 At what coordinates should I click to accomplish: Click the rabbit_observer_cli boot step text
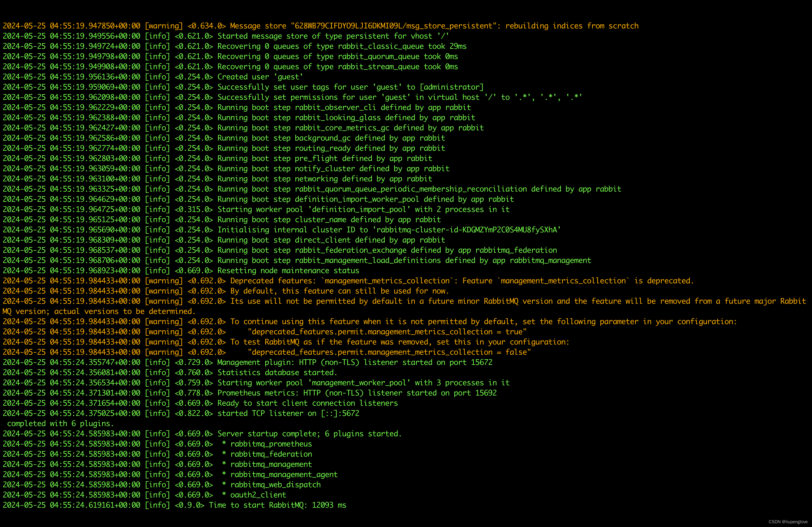pyautogui.click(x=335, y=108)
